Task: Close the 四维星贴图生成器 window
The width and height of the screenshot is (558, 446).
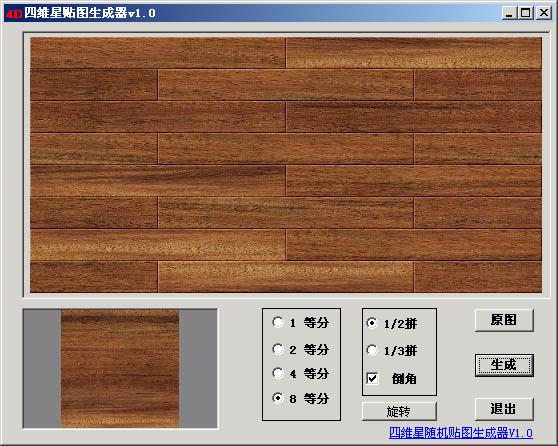Action: pyautogui.click(x=544, y=13)
